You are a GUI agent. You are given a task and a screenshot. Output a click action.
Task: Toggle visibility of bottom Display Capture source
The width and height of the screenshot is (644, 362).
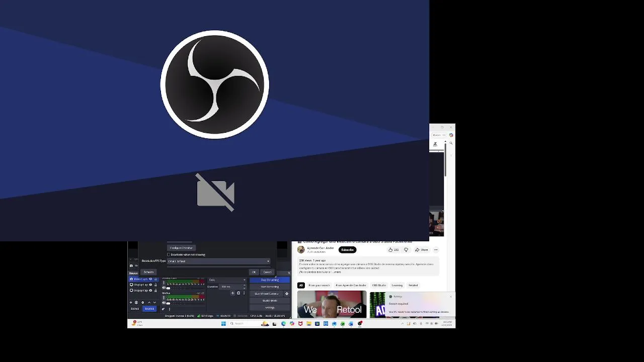150,290
